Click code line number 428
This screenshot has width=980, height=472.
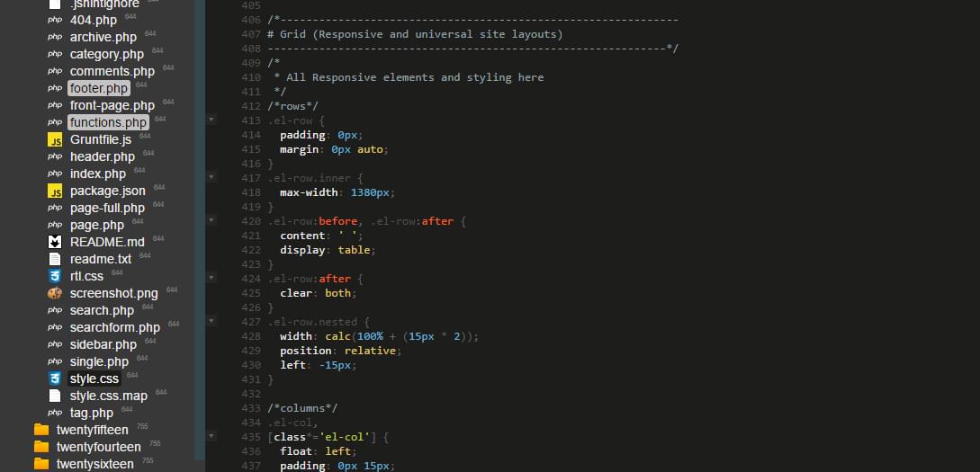coord(251,336)
